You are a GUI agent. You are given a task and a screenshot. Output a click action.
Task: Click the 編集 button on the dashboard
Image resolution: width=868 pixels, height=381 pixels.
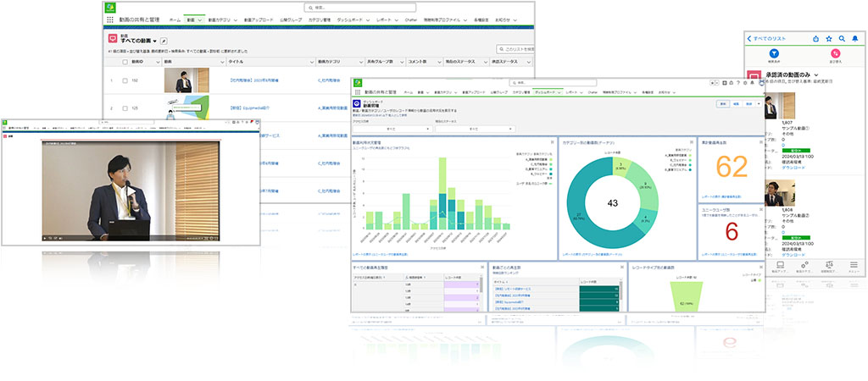(x=737, y=103)
